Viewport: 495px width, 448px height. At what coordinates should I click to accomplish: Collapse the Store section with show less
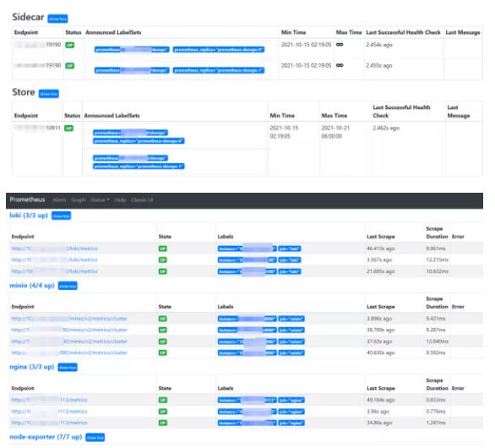pos(49,94)
